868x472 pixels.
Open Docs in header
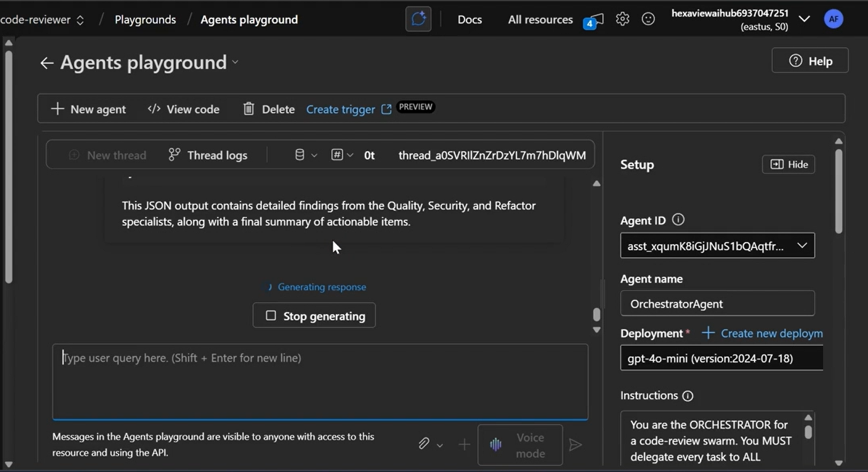point(470,20)
